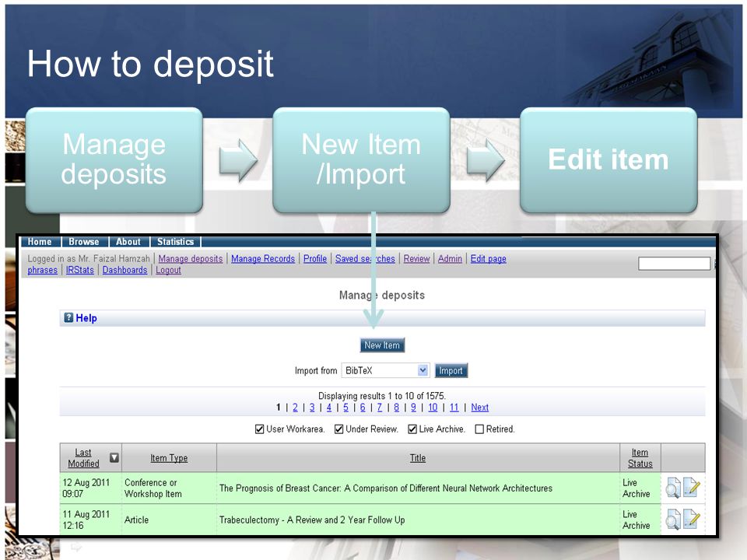The width and height of the screenshot is (747, 560).
Task: Click the New Item /Import slide step box
Action: coord(361,160)
